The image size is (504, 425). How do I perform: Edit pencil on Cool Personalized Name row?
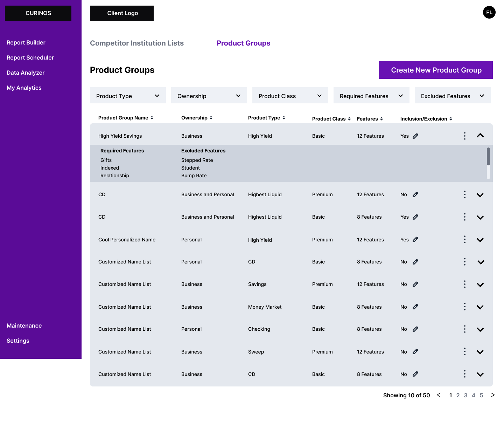415,240
